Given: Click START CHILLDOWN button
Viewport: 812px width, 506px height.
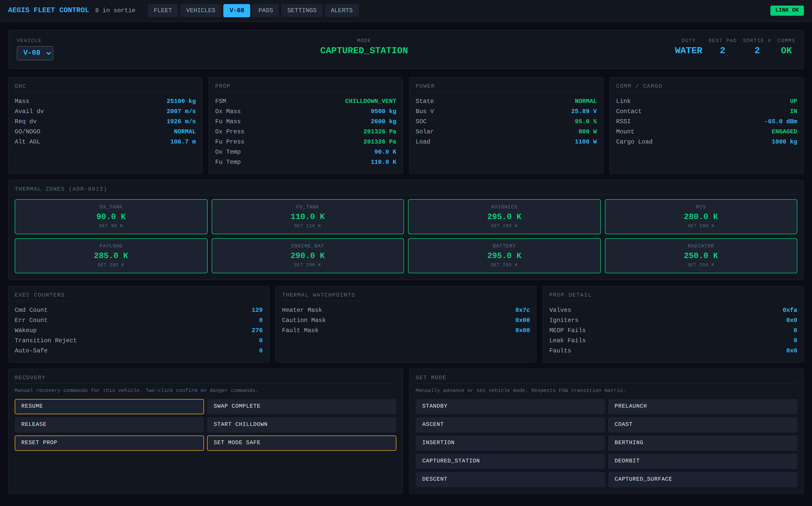Looking at the screenshot, I should (301, 425).
